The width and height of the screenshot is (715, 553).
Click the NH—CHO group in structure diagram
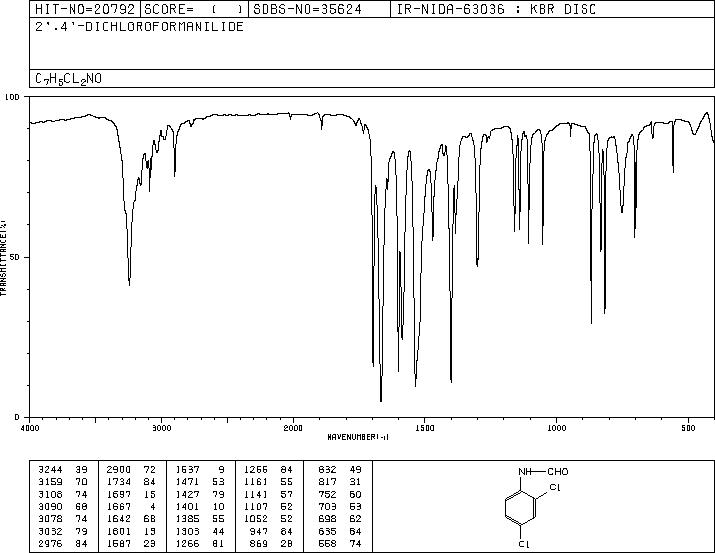[543, 472]
